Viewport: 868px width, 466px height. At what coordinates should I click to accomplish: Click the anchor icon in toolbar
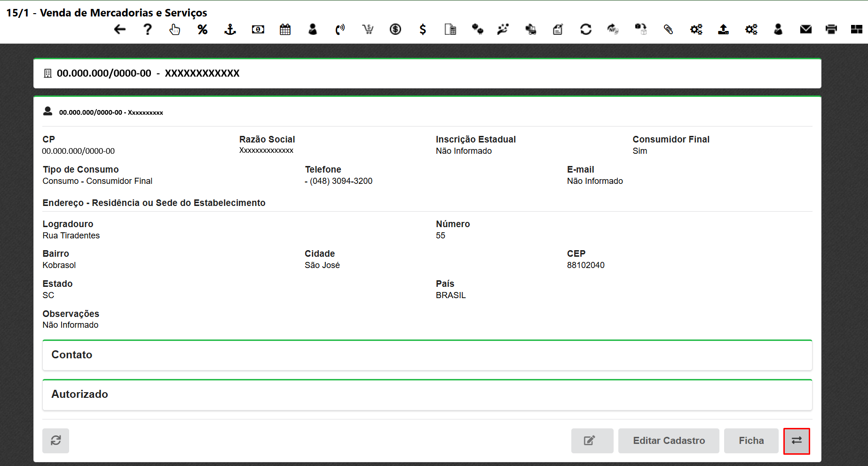pyautogui.click(x=230, y=30)
